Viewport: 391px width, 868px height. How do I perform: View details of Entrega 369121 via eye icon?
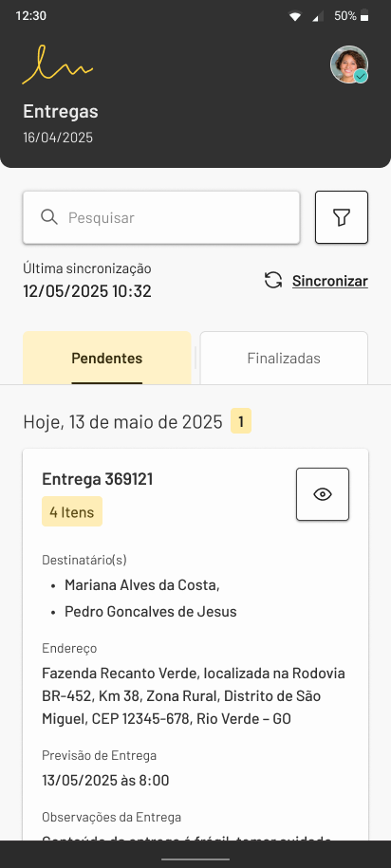[323, 494]
